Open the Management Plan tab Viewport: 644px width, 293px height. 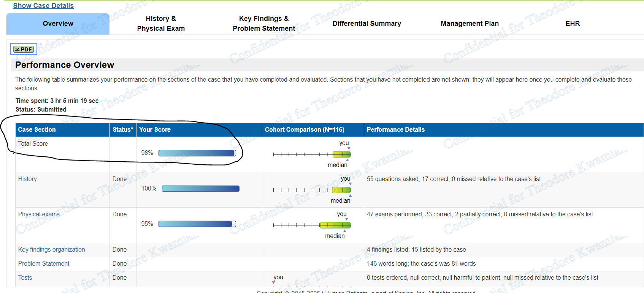coord(470,24)
